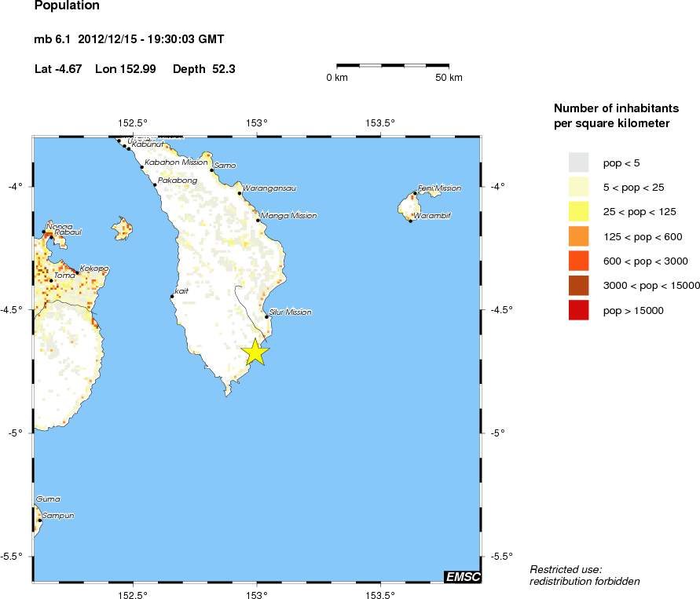
Task: Click the bright yellow 25–125 legend swatch
Action: (x=578, y=211)
